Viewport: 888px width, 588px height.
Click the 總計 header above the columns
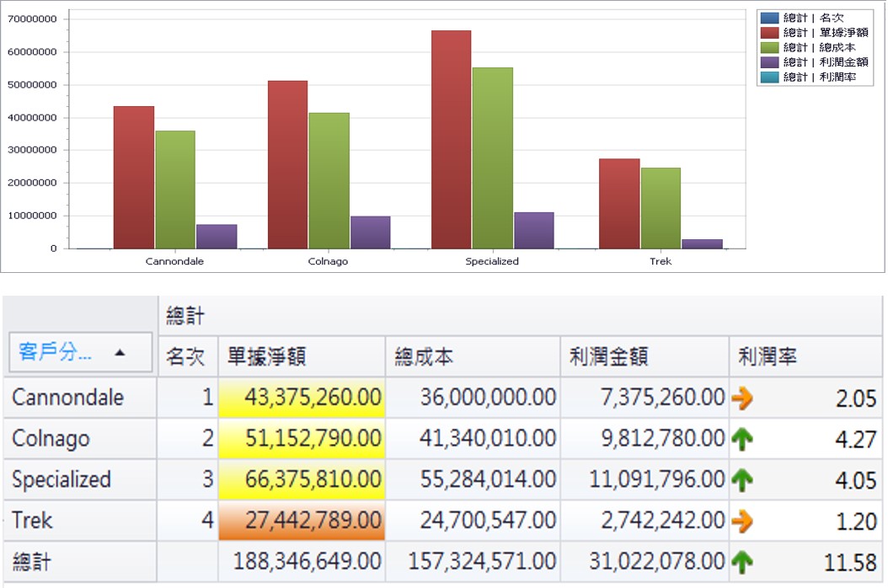[x=521, y=316]
